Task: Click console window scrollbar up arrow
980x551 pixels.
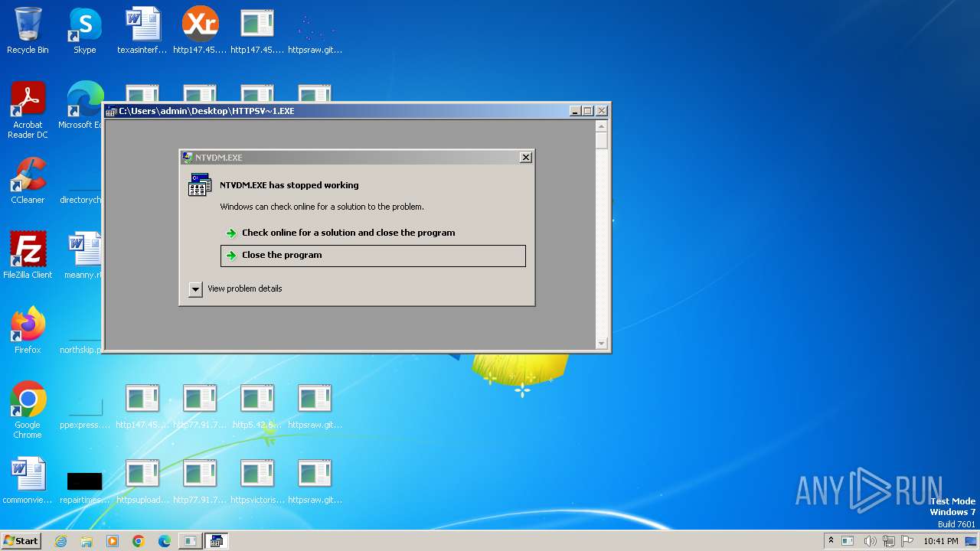Action: pos(601,126)
